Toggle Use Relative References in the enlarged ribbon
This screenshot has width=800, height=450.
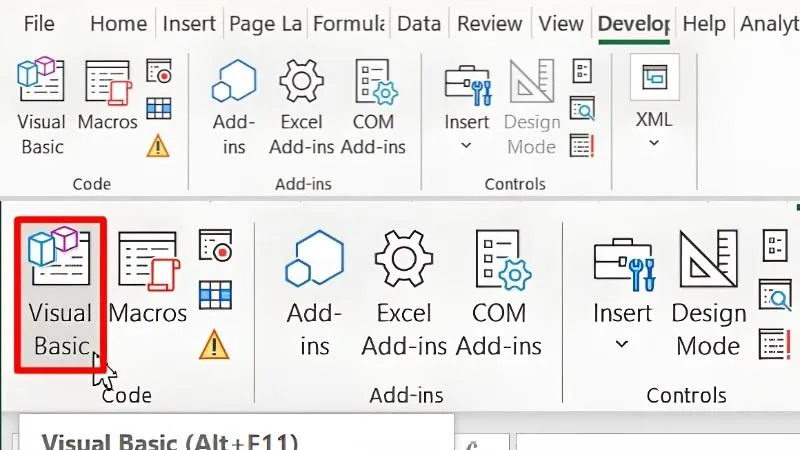click(215, 295)
